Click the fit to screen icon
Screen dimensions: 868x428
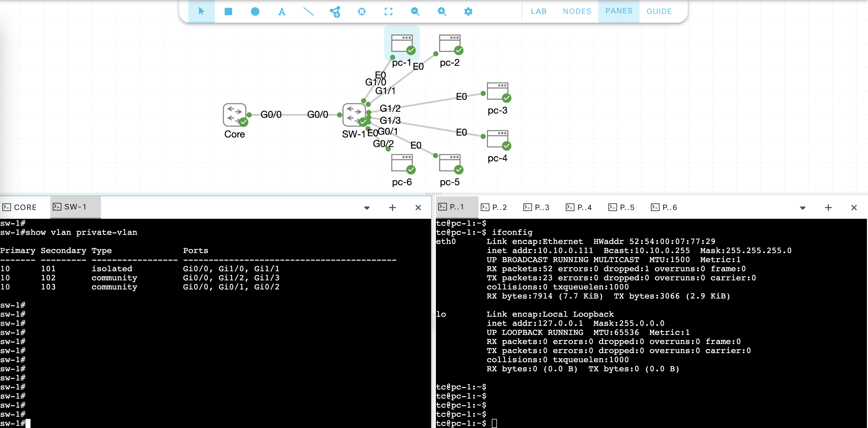[388, 12]
